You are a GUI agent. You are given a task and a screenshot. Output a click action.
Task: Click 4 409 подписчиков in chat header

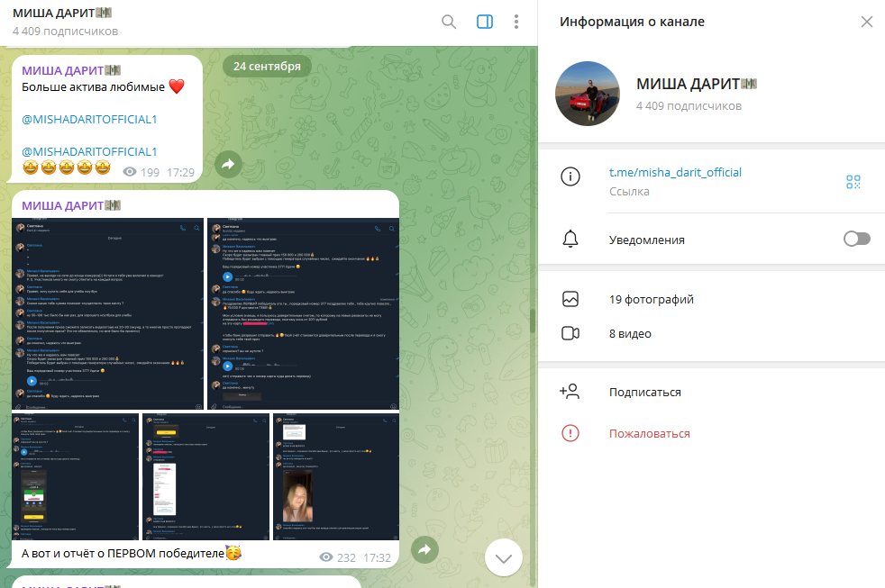[66, 32]
